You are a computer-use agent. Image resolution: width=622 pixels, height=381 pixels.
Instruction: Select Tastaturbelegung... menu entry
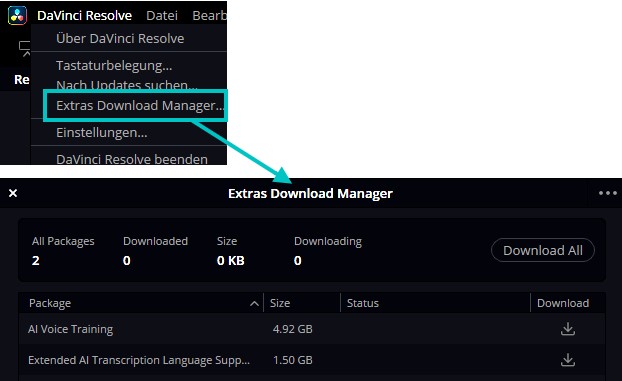pos(114,65)
